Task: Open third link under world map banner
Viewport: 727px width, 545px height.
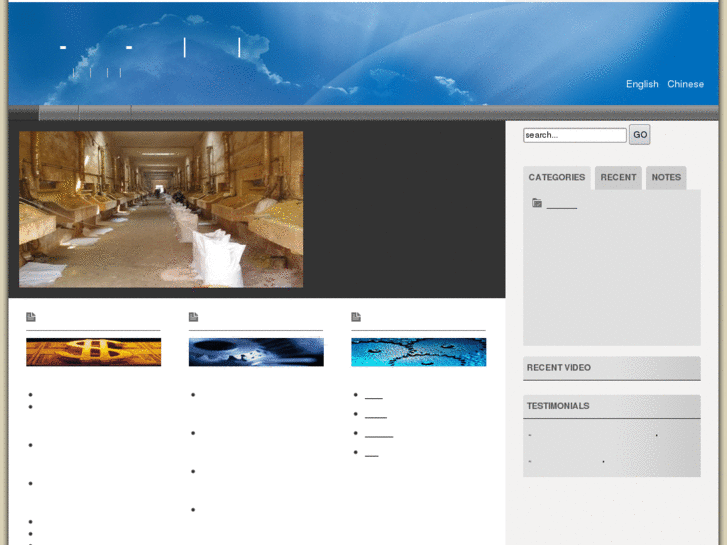Action: pyautogui.click(x=379, y=433)
